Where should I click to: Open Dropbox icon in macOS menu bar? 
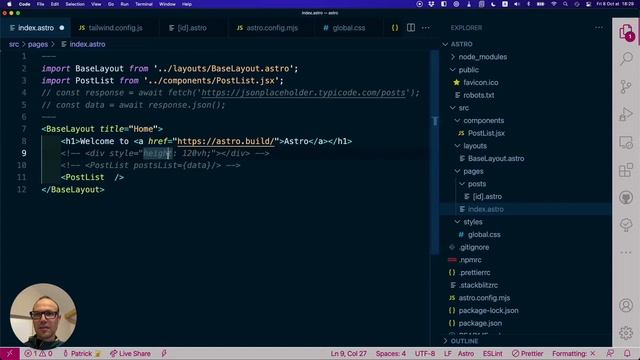pos(431,4)
